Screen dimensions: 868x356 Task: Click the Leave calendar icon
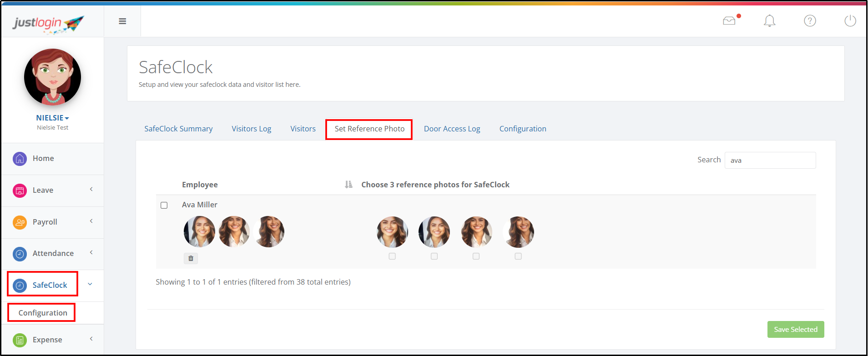tap(20, 191)
